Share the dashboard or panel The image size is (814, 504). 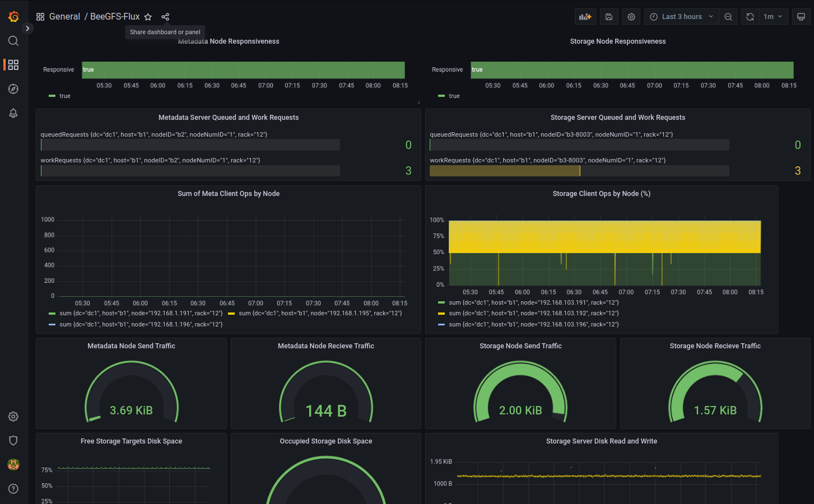click(165, 17)
